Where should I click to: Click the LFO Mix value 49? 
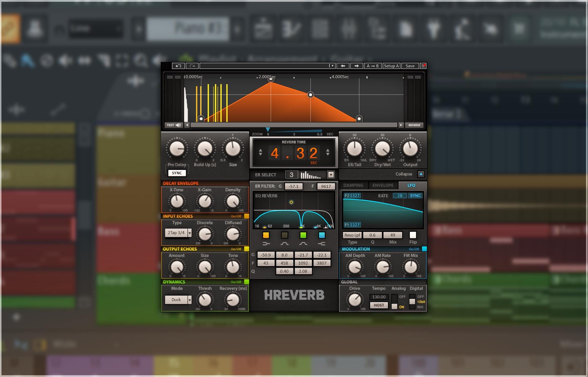click(x=393, y=235)
